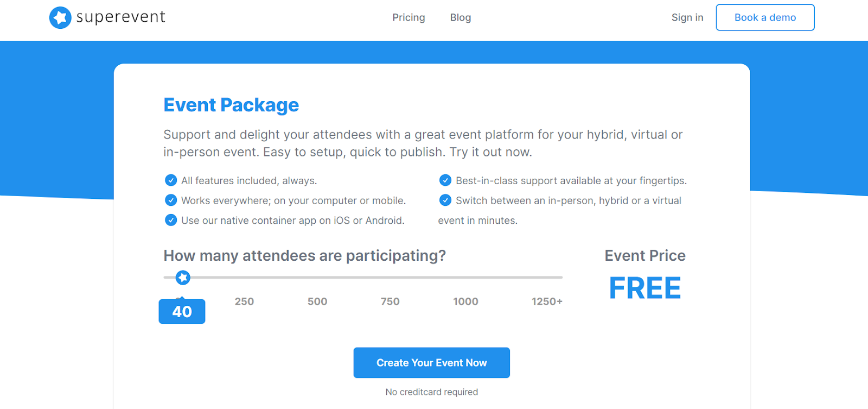Select the 250 attendees mark
868x409 pixels.
(244, 301)
